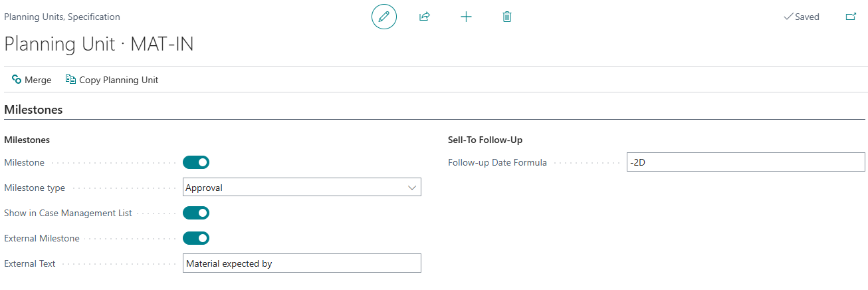Click the New plus icon
The image size is (868, 290).
(466, 17)
